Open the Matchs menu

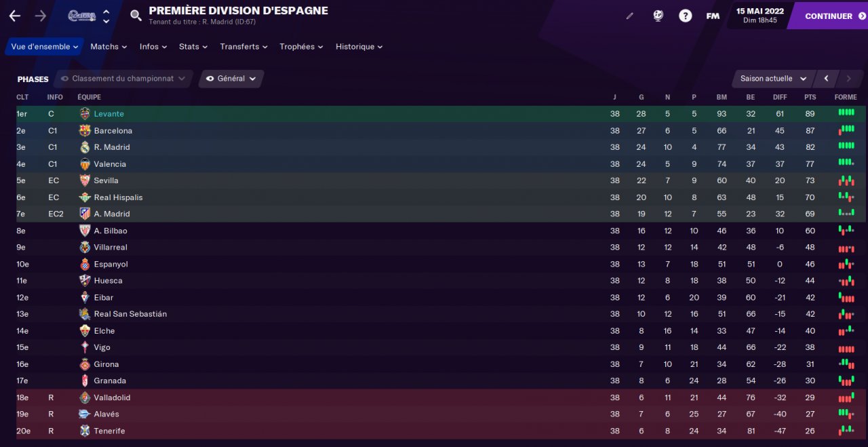click(x=108, y=47)
